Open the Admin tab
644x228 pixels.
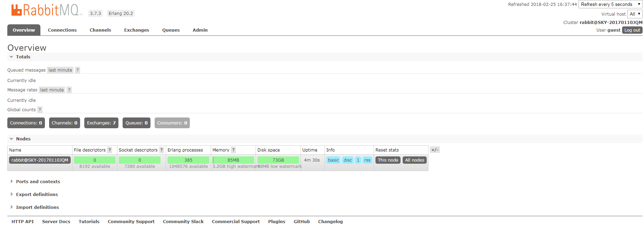(x=200, y=30)
